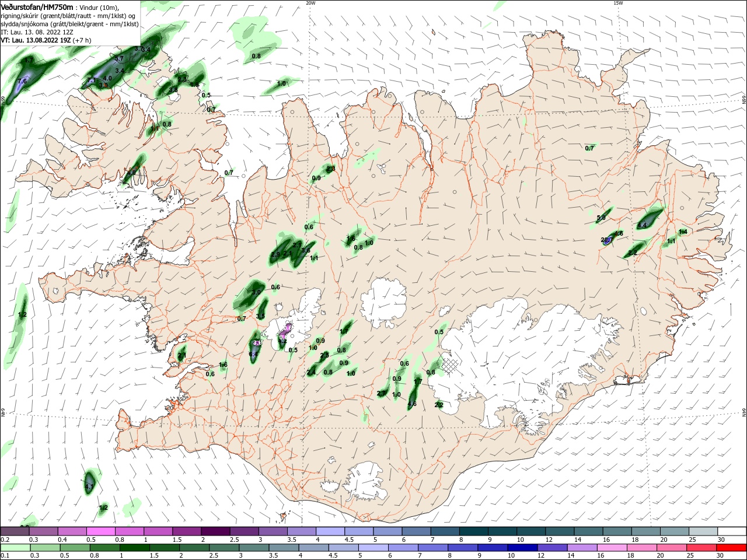This screenshot has height=560, width=747.
Task: Click the 'VT: Lau. 13.08.2022 19Z (+7 h)' line
Action: pyautogui.click(x=46, y=40)
